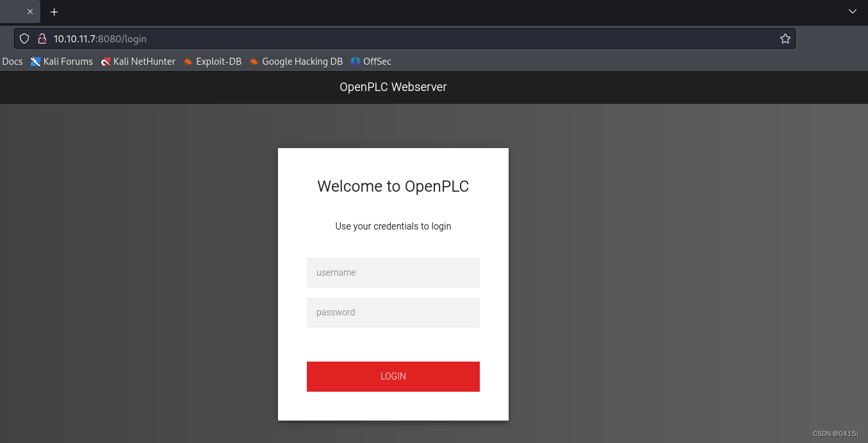Click the insecure connection padlock icon
868x443 pixels.
tap(42, 38)
